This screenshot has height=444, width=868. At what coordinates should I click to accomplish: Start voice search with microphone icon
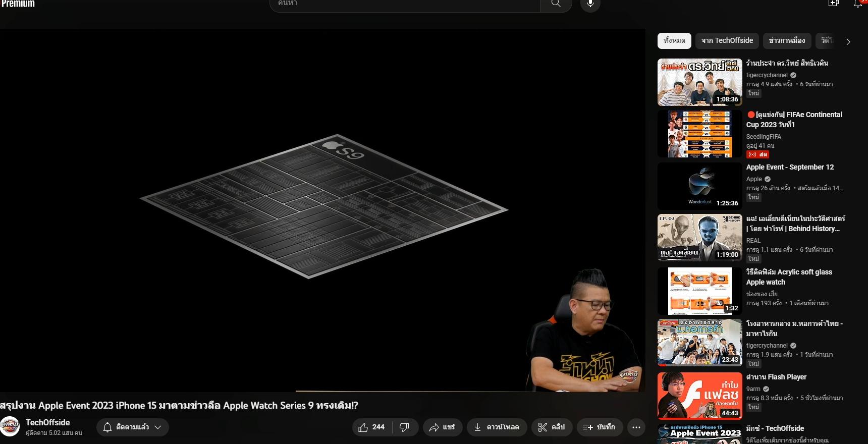tap(590, 4)
